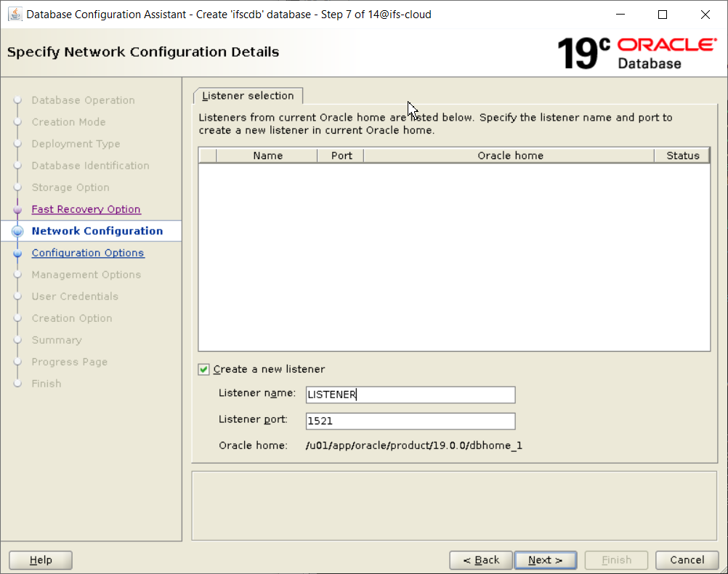Click the 'Database Operation' step label
The height and width of the screenshot is (574, 728).
tap(83, 100)
